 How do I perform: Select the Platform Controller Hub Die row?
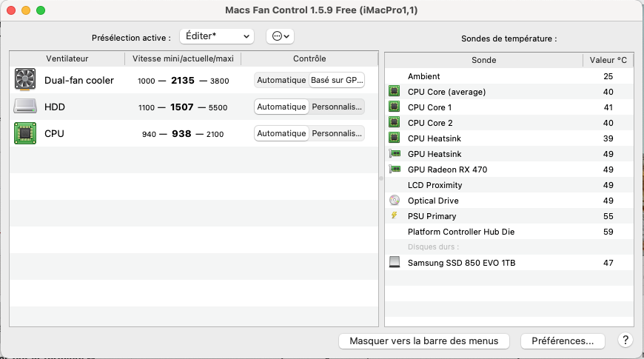point(509,232)
